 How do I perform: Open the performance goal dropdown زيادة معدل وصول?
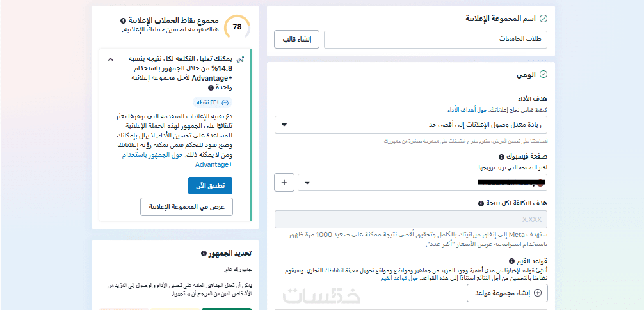pos(411,125)
